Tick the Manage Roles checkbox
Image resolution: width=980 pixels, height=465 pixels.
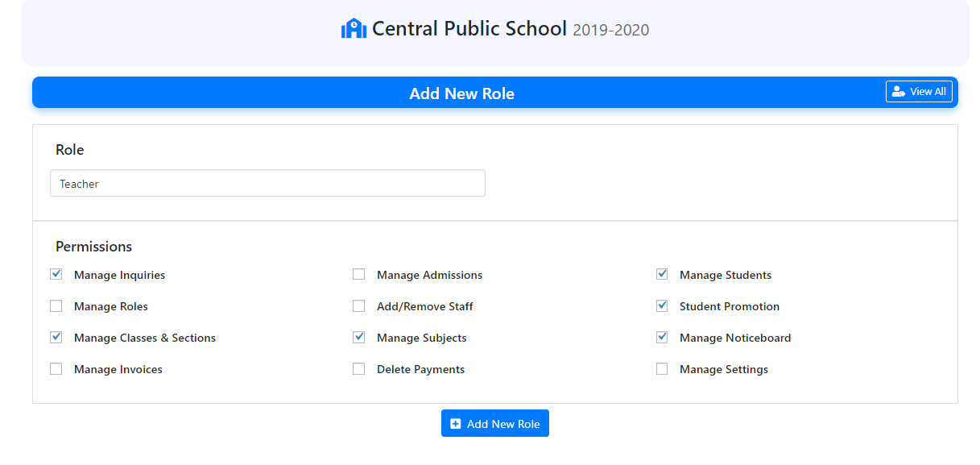click(x=56, y=306)
